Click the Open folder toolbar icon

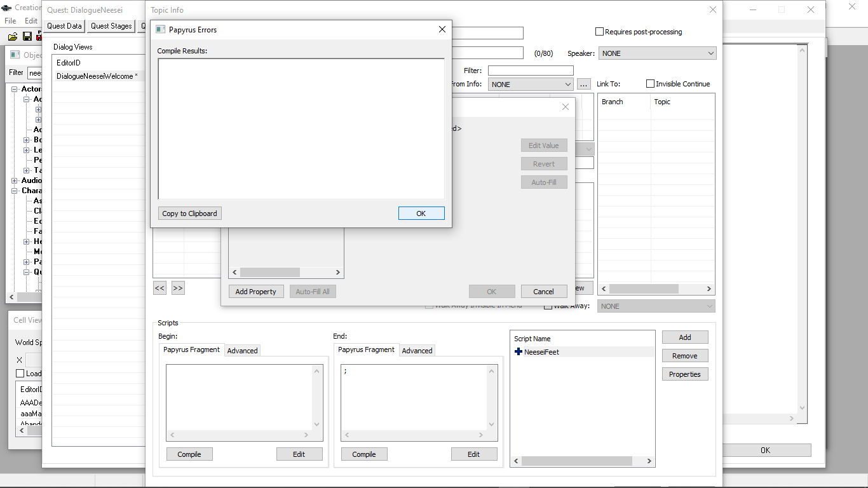13,37
